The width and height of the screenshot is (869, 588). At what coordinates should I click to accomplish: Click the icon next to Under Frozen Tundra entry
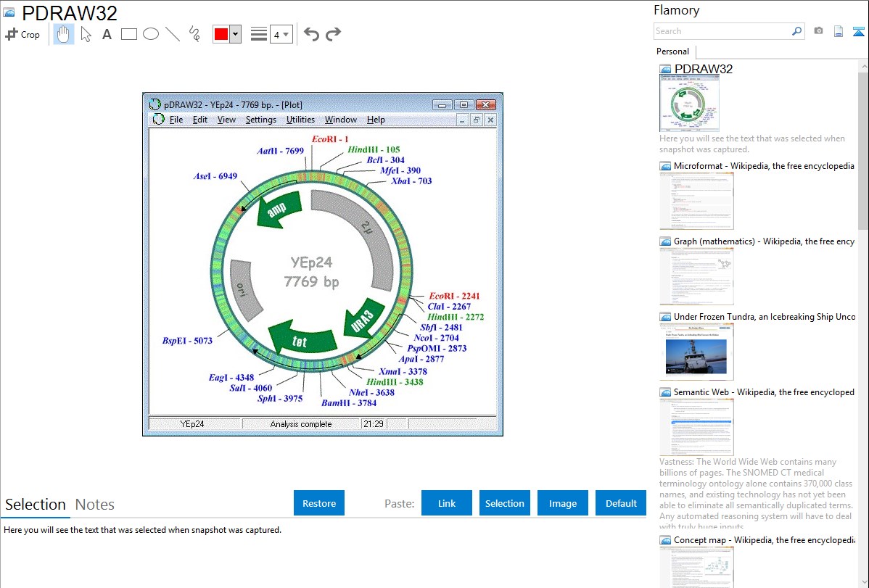(x=665, y=317)
